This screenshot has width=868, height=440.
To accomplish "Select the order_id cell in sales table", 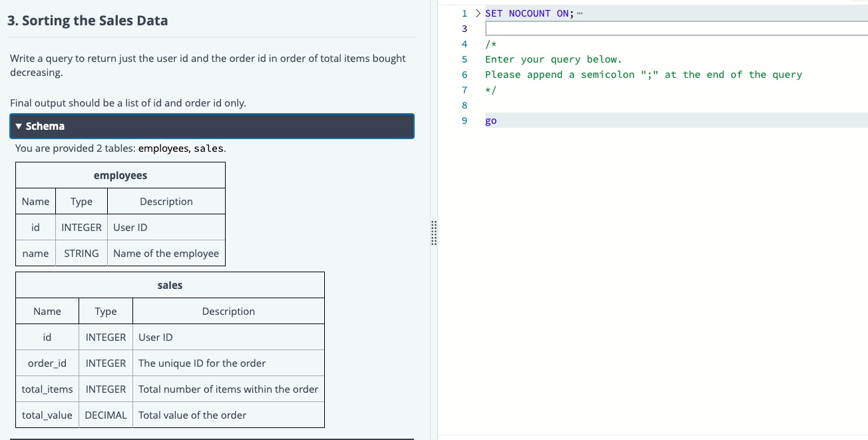I will [47, 363].
